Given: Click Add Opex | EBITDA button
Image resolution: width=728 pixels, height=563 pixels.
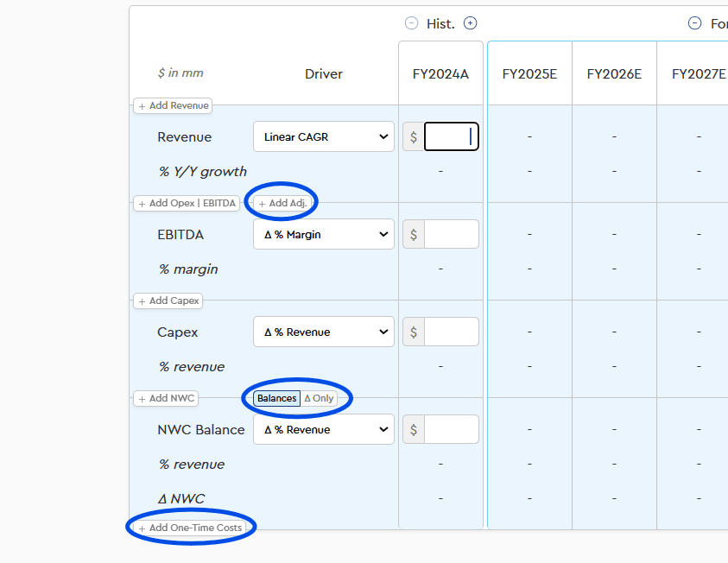Looking at the screenshot, I should pos(186,203).
